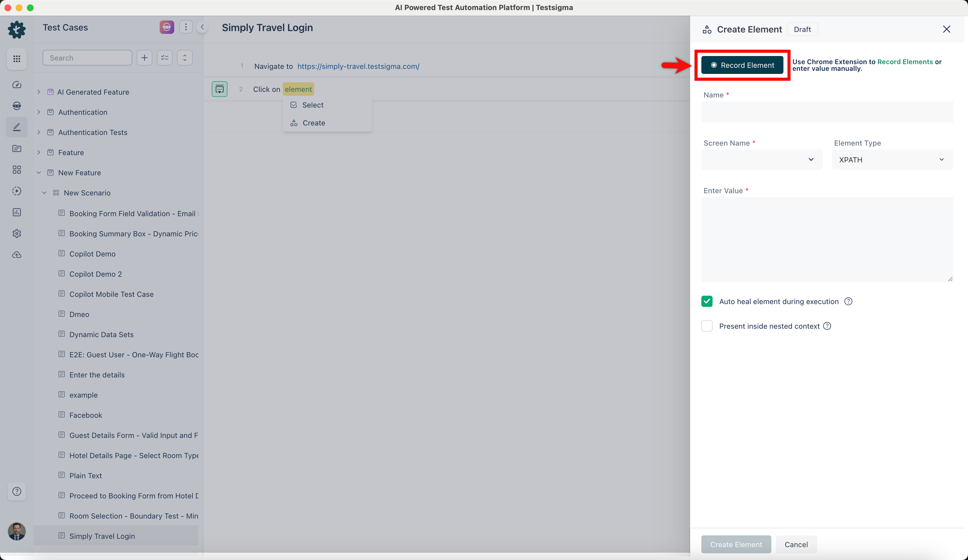Open the Copilot agent sidebar icon
This screenshot has width=968, height=560.
coord(17,106)
